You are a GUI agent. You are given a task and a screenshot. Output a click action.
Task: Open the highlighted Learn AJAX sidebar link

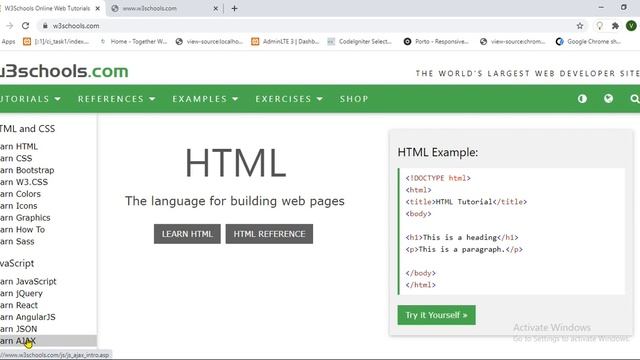pos(48,340)
